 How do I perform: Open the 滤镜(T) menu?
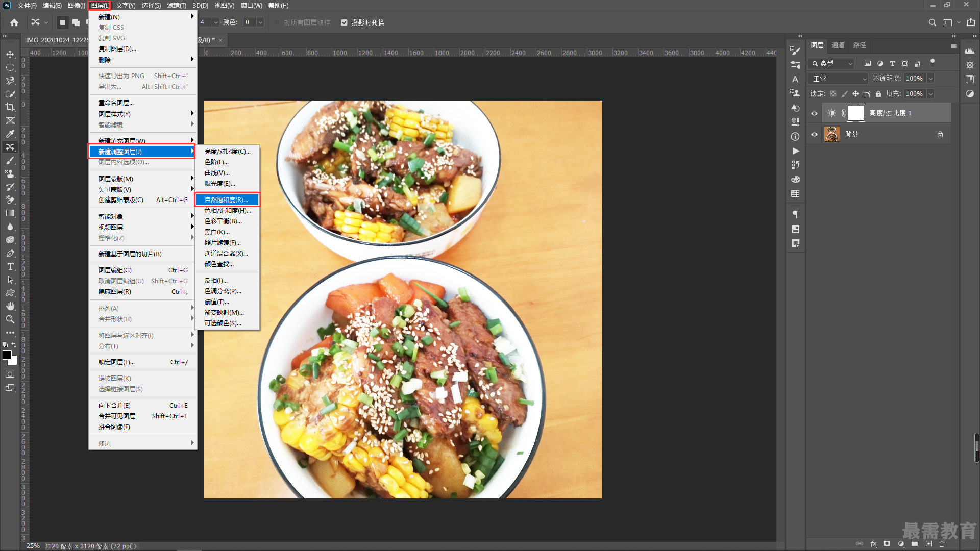point(177,6)
